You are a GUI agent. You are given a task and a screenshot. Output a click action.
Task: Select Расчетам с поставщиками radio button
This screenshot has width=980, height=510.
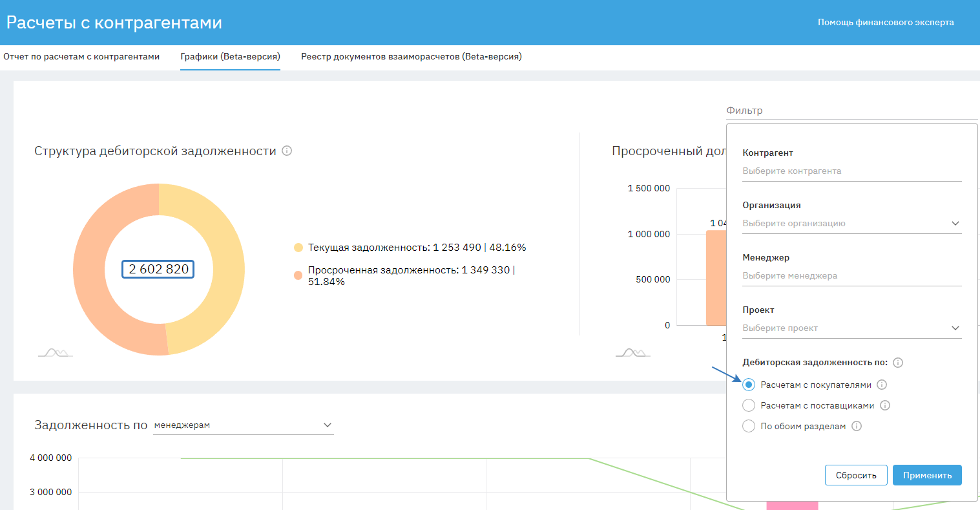click(749, 405)
